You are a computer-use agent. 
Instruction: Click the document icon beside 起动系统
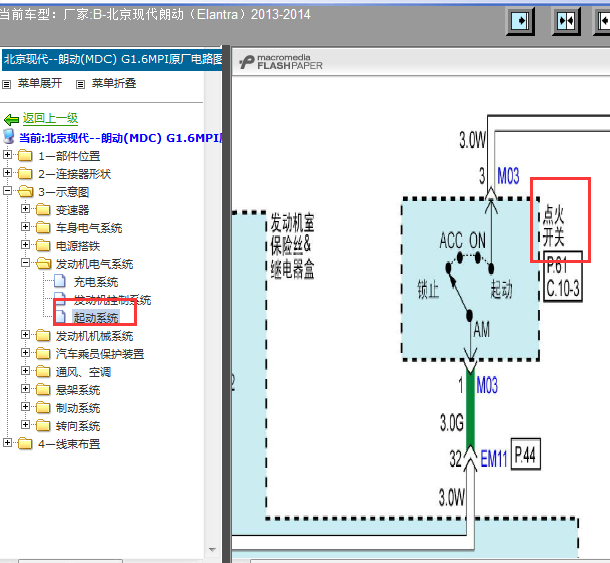[x=60, y=317]
